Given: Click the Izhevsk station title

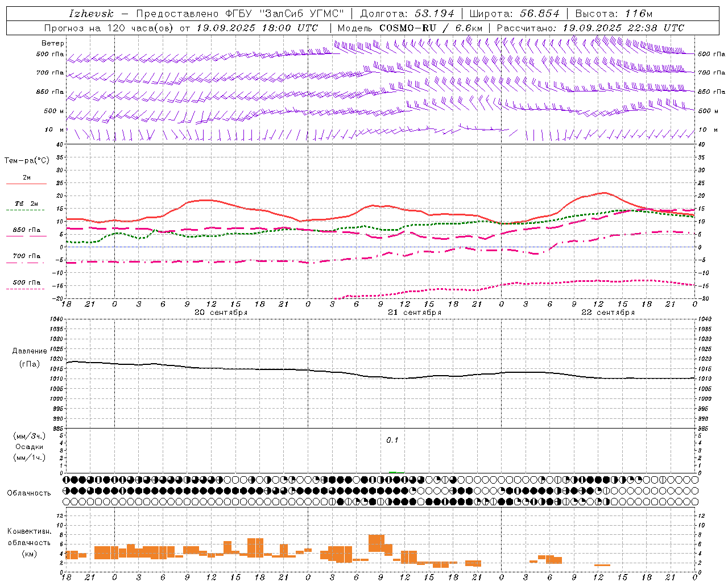Looking at the screenshot, I should click(x=91, y=14).
